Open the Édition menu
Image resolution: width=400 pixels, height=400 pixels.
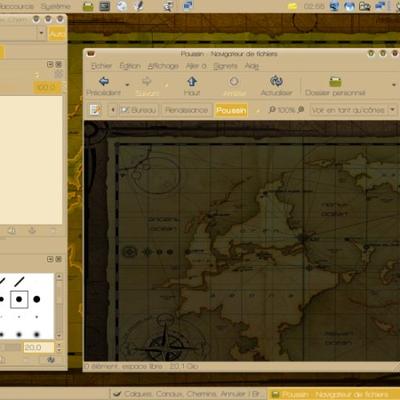(130, 66)
